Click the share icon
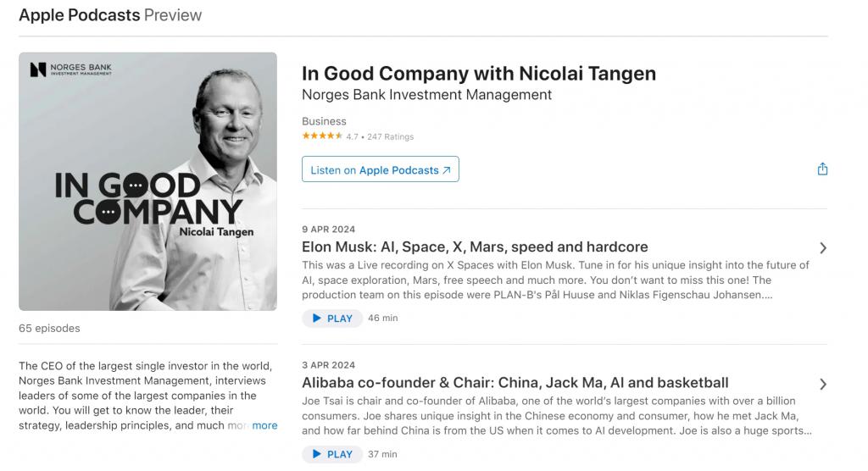 (822, 169)
